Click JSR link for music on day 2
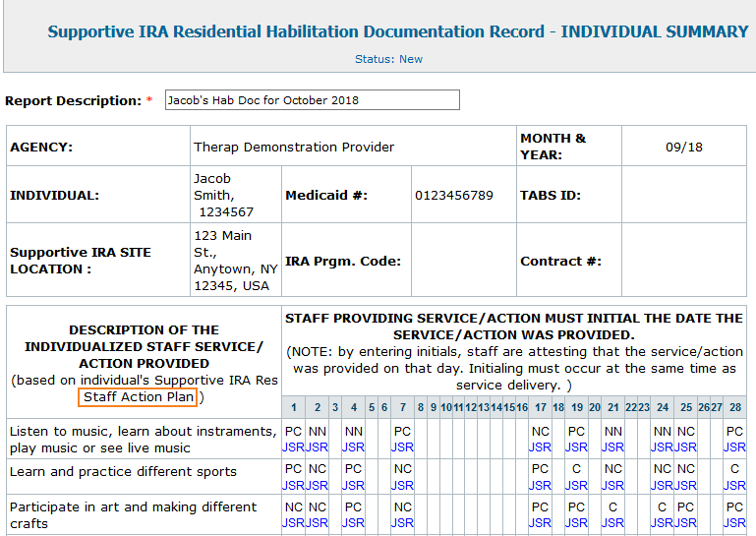 pos(317,447)
